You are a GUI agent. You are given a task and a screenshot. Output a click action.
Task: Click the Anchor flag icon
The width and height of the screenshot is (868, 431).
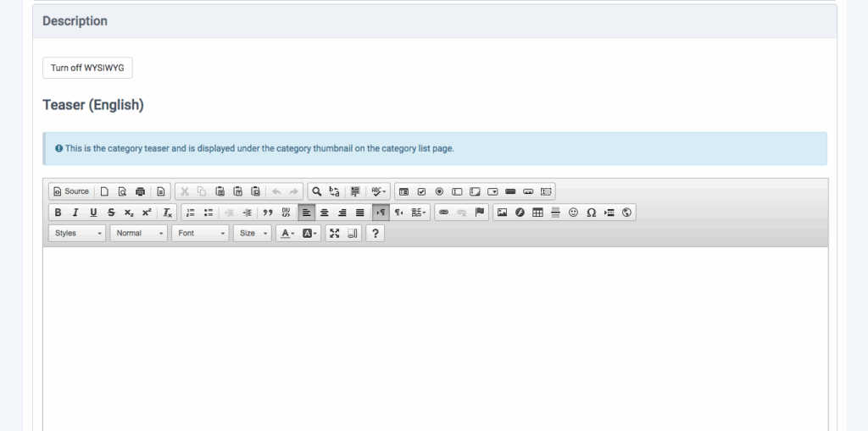480,213
